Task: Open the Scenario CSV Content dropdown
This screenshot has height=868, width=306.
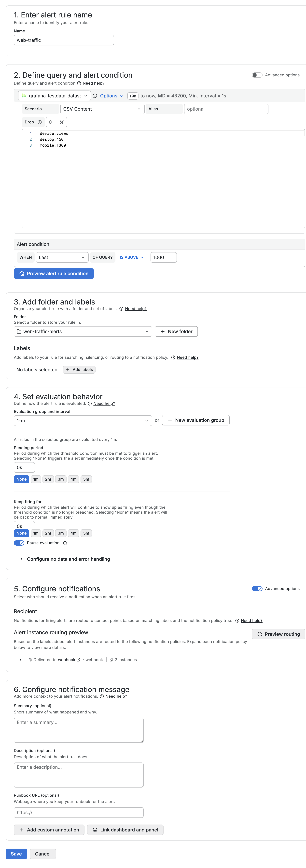Action: tap(102, 109)
